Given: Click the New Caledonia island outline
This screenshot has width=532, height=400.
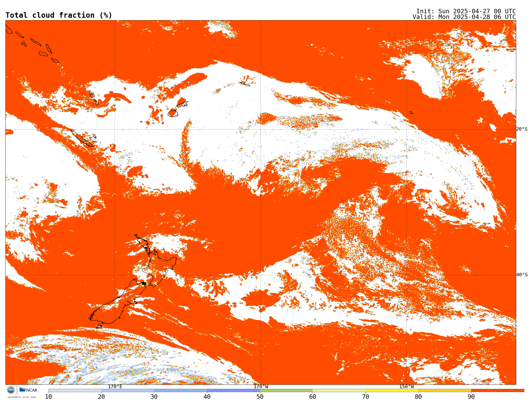Looking at the screenshot, I should click(x=82, y=138).
